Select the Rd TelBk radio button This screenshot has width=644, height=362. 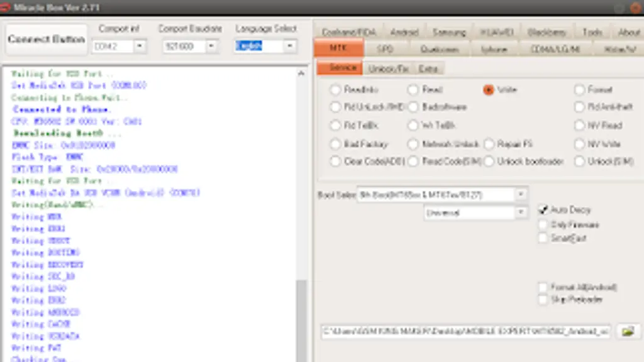(335, 125)
